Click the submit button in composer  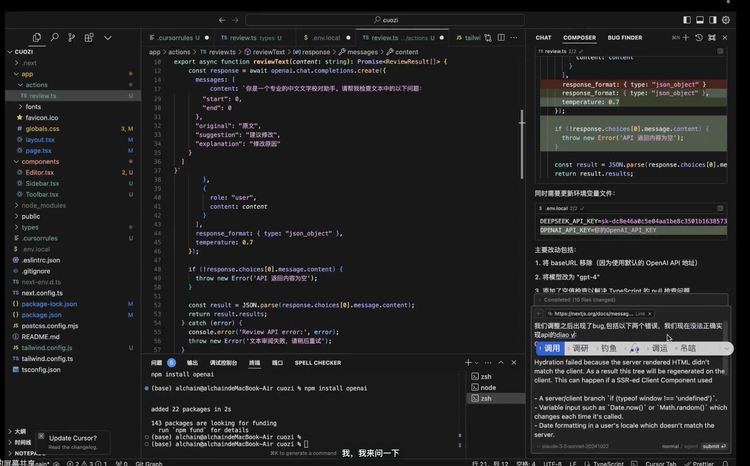click(711, 446)
